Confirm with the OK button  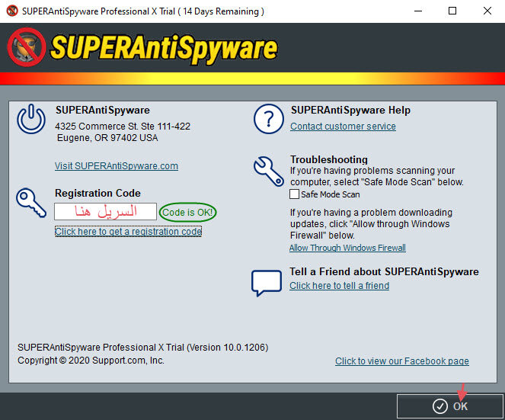[x=449, y=406]
